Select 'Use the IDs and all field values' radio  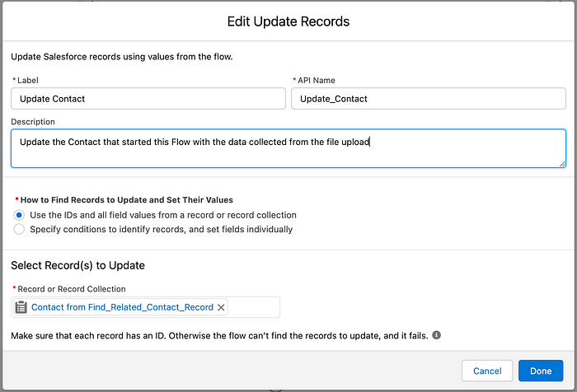tap(19, 215)
